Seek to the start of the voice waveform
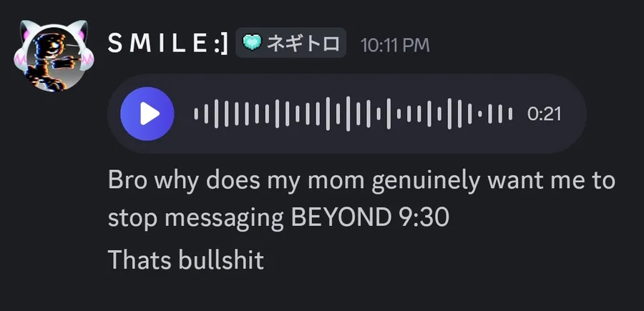 197,114
